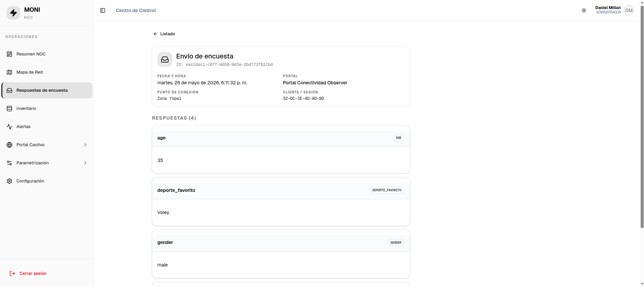Click the MONI lightning bolt logo
The width and height of the screenshot is (644, 287).
coord(13,13)
